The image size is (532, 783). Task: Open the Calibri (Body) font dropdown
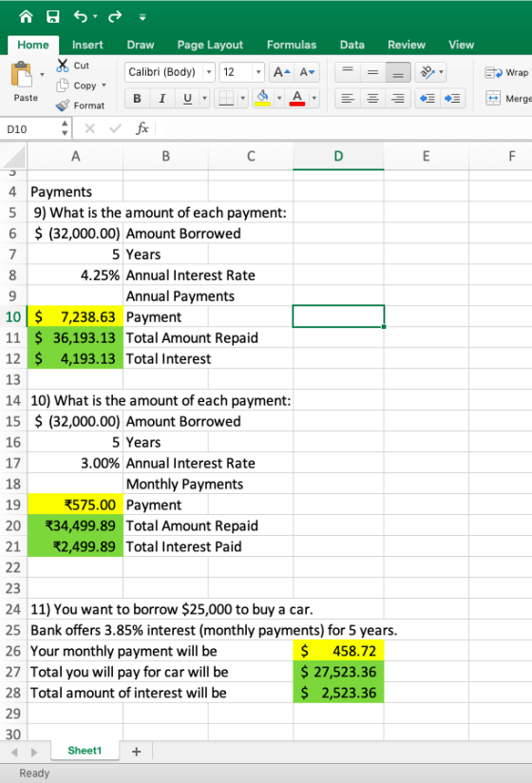coord(209,72)
